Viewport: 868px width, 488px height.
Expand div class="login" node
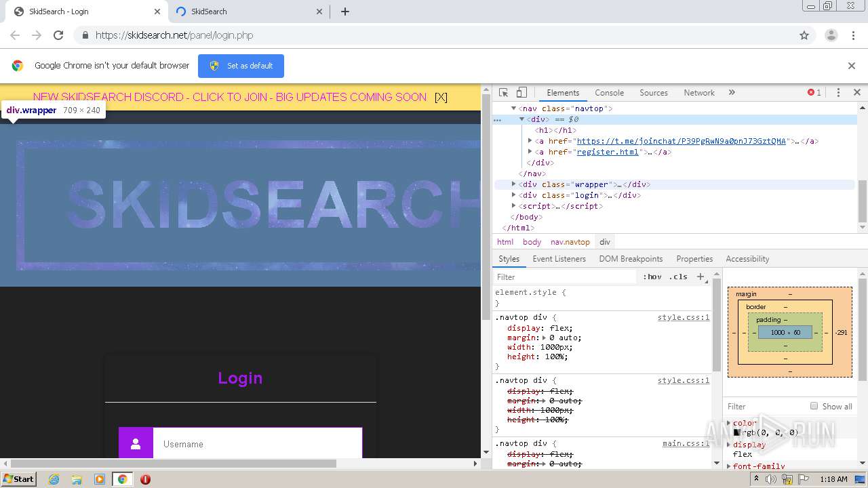pos(513,195)
